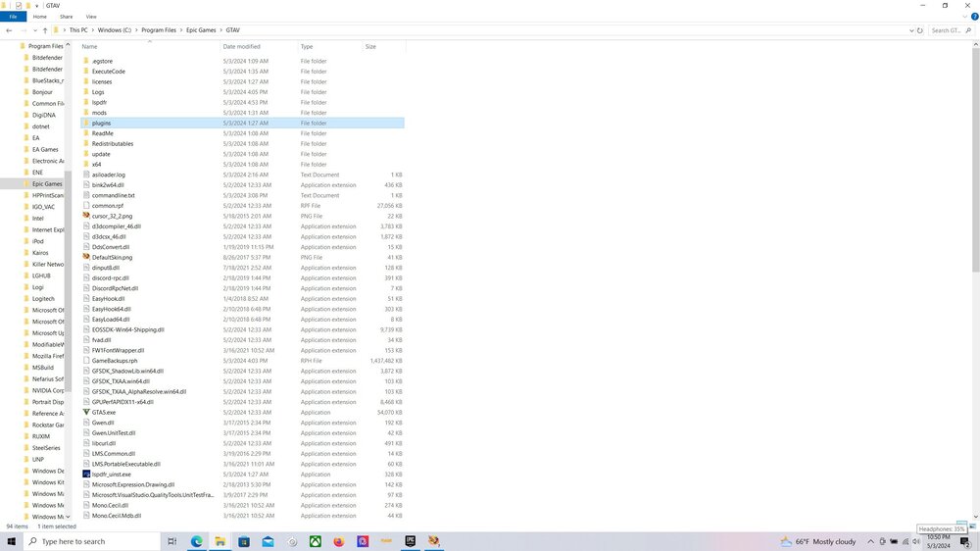Image resolution: width=980 pixels, height=551 pixels.
Task: Select Epic Games in the navigation tree
Action: pyautogui.click(x=47, y=184)
